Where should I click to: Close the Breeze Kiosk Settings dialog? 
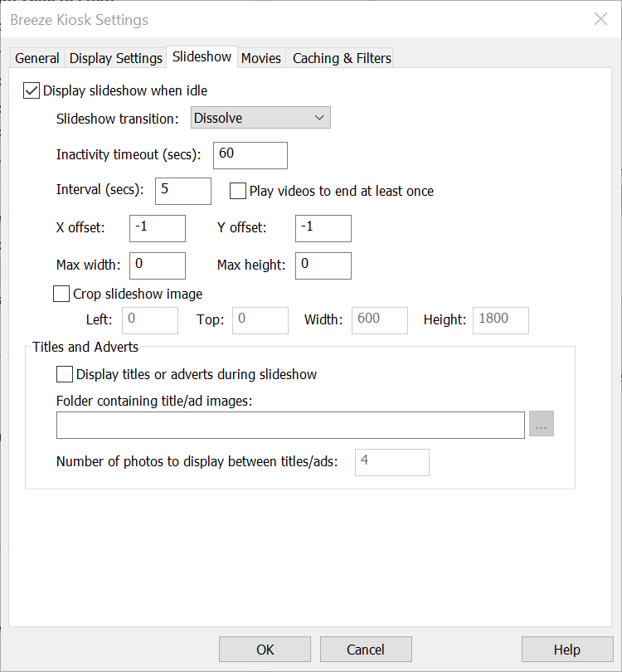(600, 19)
